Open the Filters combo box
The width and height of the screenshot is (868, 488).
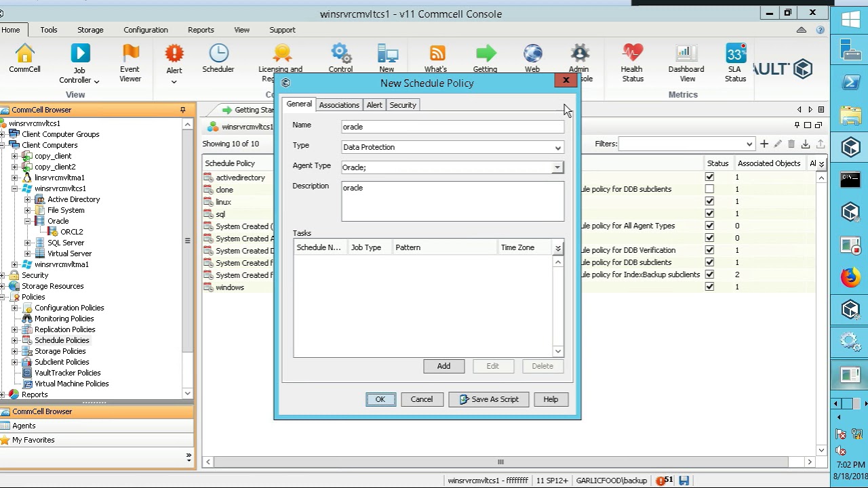coord(686,144)
